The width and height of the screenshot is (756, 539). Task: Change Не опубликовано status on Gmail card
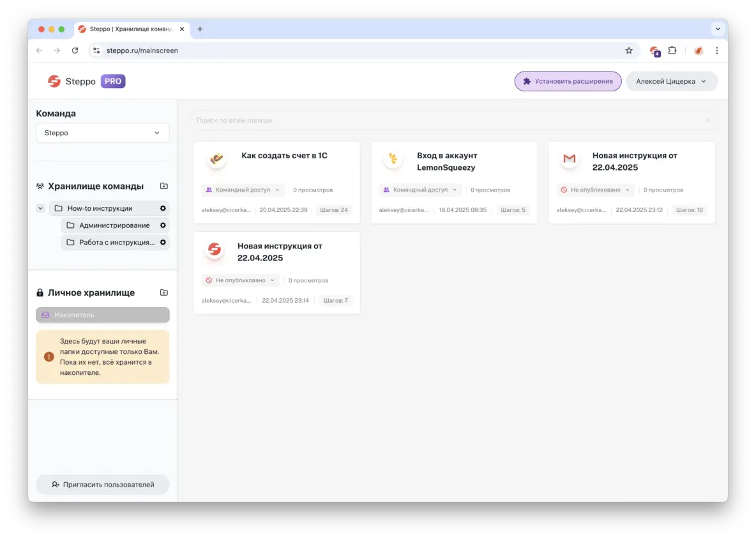pyautogui.click(x=596, y=190)
